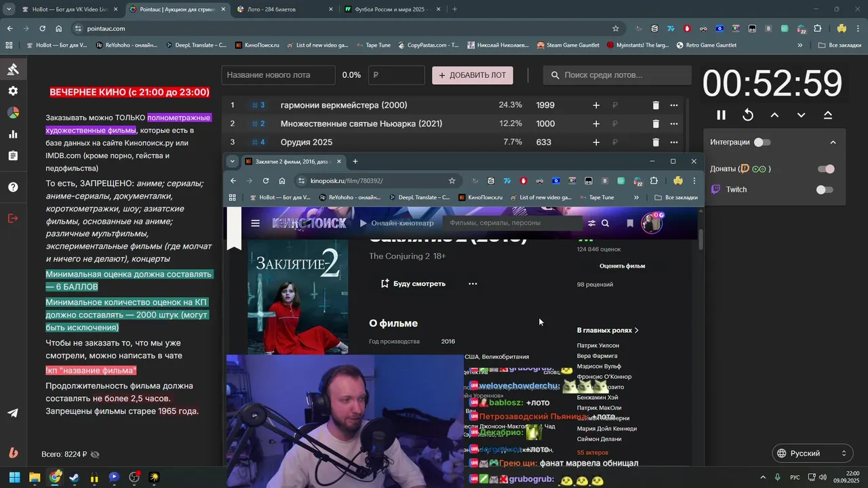
Task: Subtract time with timer down arrow
Action: click(x=801, y=115)
